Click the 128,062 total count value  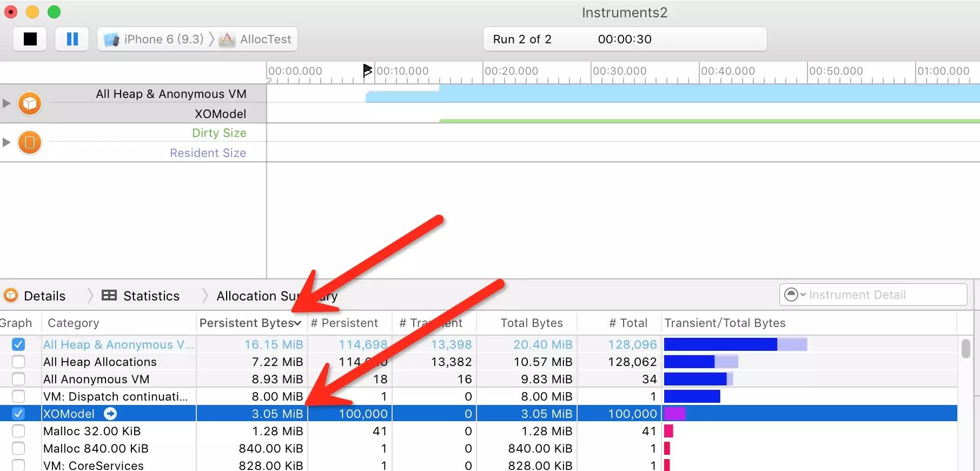[632, 362]
